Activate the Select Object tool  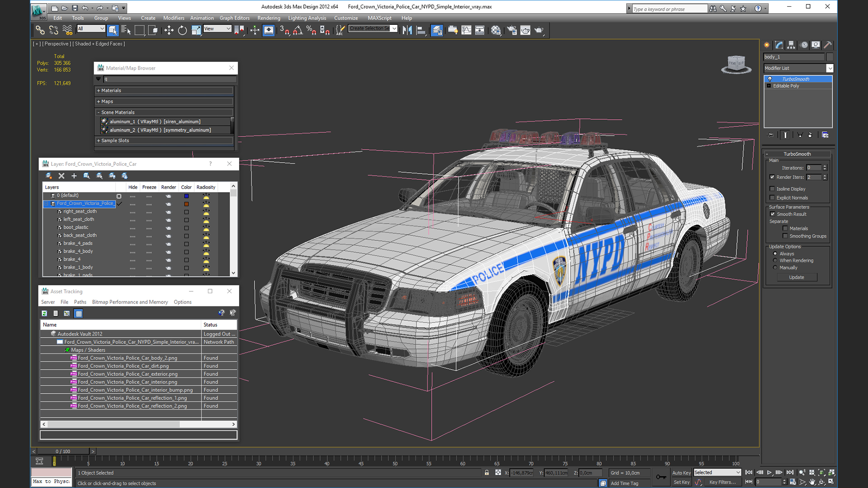tap(113, 30)
